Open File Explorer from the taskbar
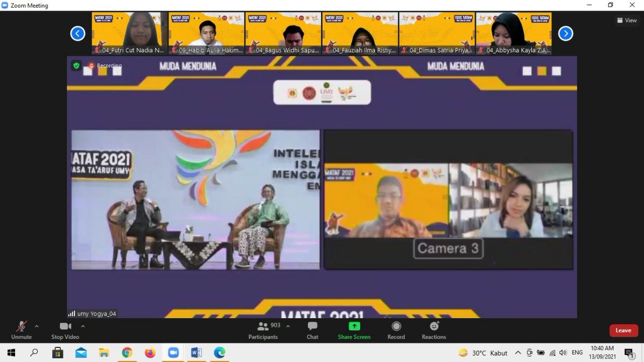Image resolution: width=644 pixels, height=362 pixels. [104, 353]
